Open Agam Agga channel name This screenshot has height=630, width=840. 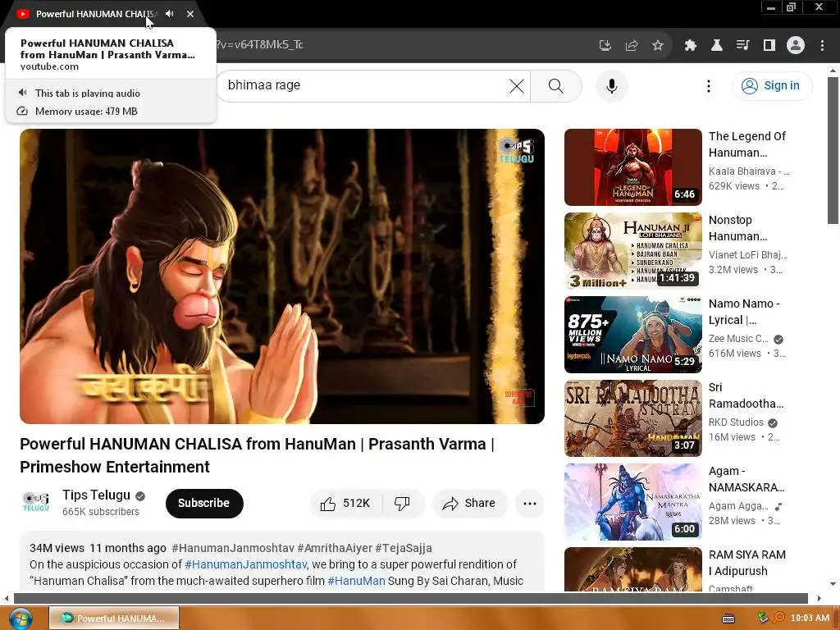[738, 505]
